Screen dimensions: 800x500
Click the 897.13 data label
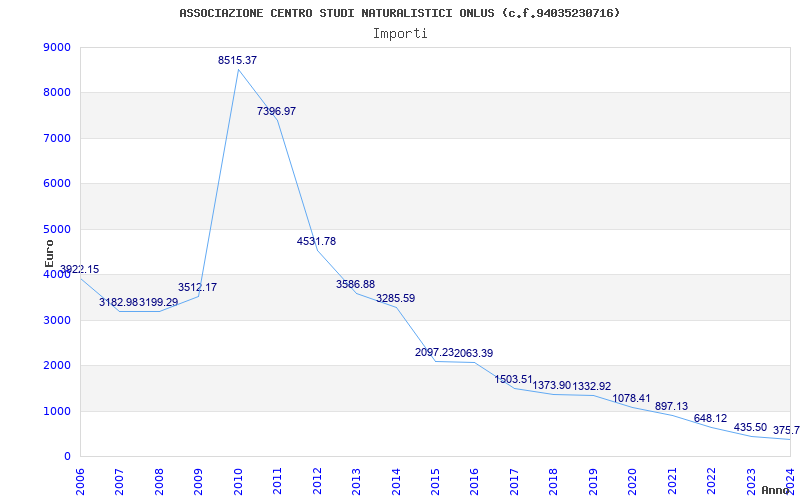click(671, 407)
